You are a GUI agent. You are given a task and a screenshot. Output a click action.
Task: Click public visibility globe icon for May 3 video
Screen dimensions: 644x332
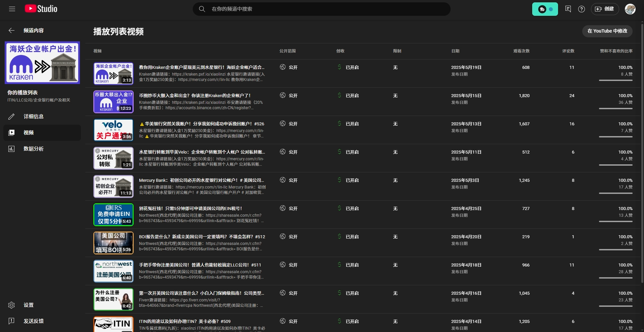pyautogui.click(x=283, y=180)
